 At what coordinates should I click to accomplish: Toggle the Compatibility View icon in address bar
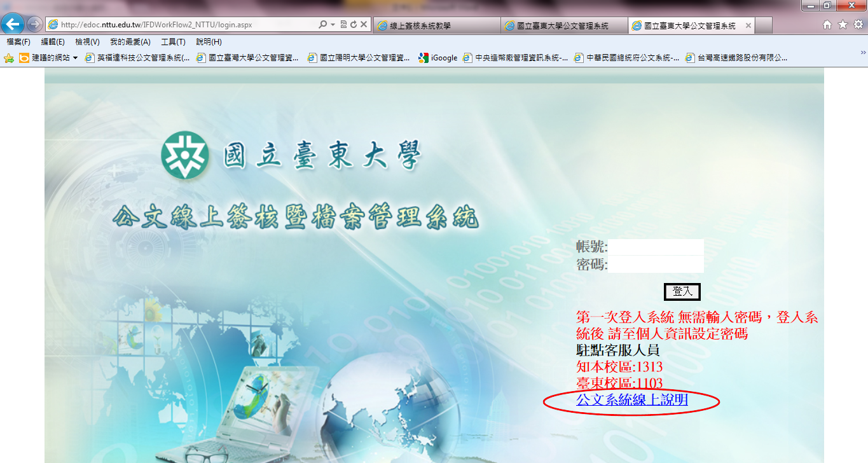[x=343, y=25]
